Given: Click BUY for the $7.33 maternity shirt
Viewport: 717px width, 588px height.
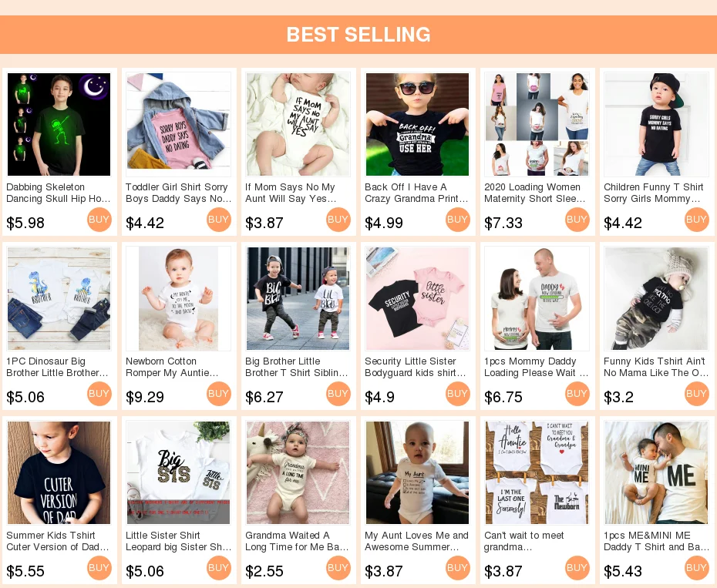Looking at the screenshot, I should tap(577, 220).
